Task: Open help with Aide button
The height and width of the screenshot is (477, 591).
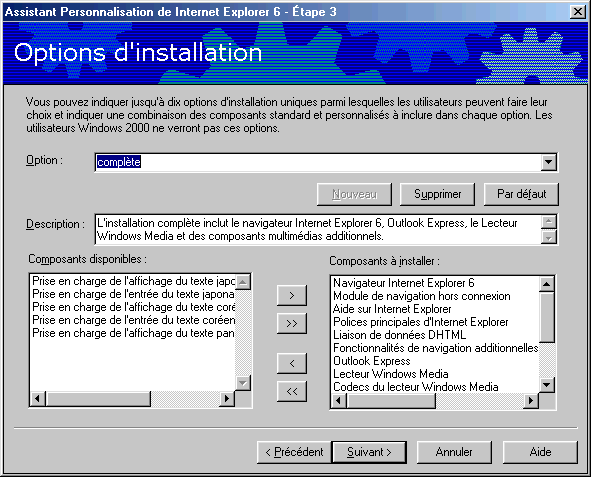Action: click(540, 452)
